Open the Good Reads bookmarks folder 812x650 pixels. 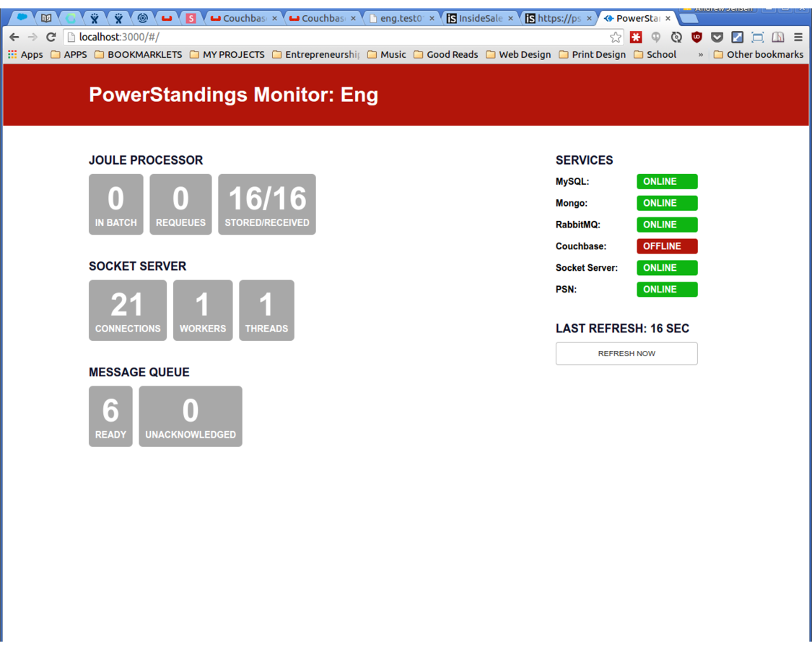(445, 54)
